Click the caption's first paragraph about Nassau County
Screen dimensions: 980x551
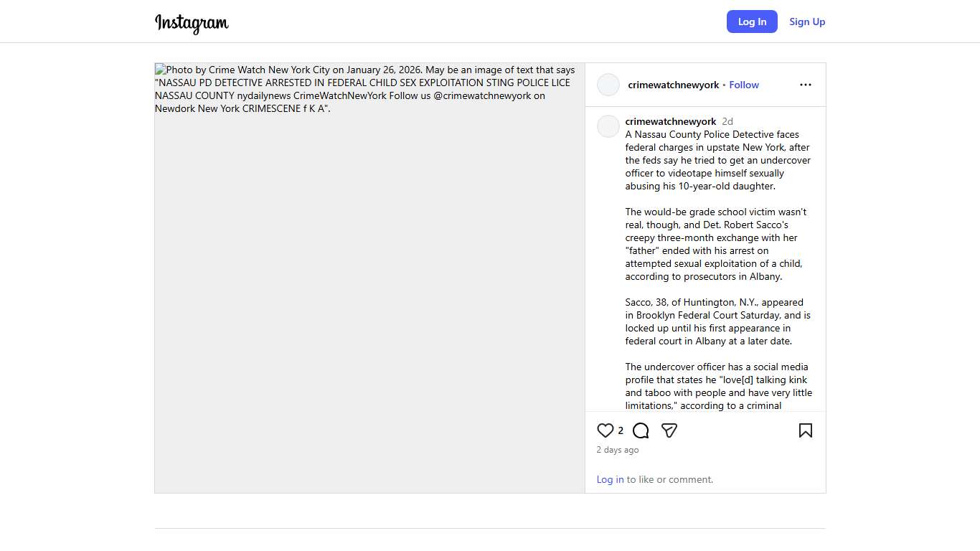[x=717, y=160]
